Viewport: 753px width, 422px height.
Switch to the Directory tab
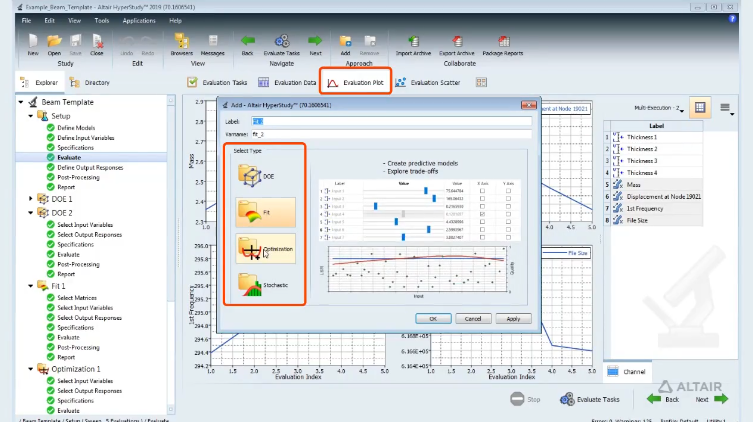tap(90, 82)
